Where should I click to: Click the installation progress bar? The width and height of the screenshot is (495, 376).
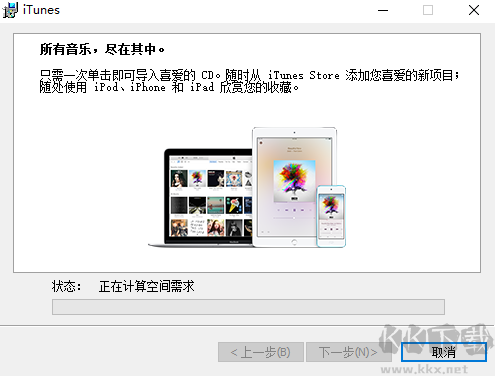(x=248, y=307)
